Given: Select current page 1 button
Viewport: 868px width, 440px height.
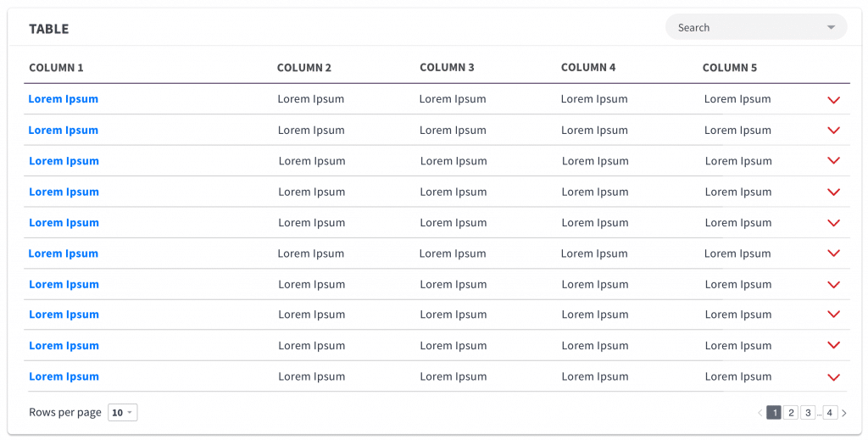Looking at the screenshot, I should pos(774,413).
